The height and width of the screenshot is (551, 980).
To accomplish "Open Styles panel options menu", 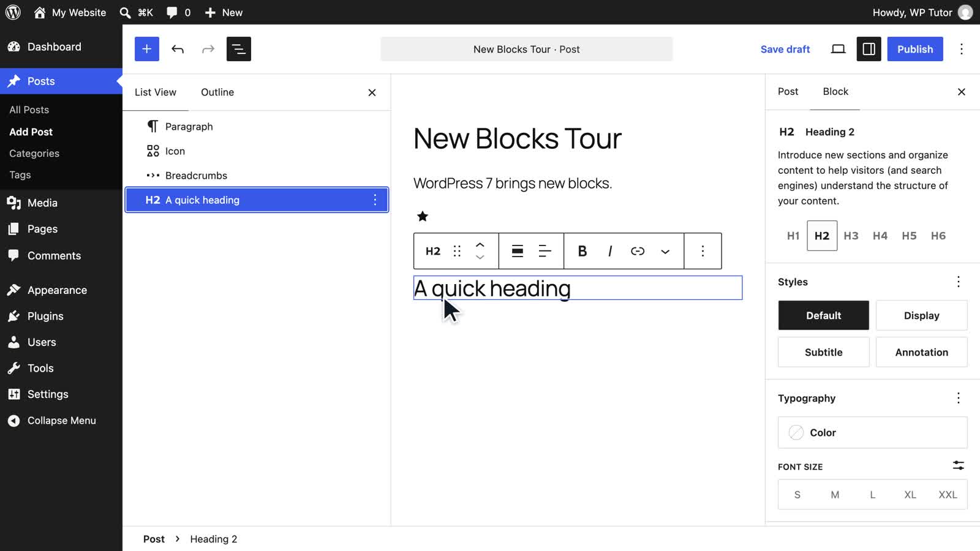I will tap(959, 282).
